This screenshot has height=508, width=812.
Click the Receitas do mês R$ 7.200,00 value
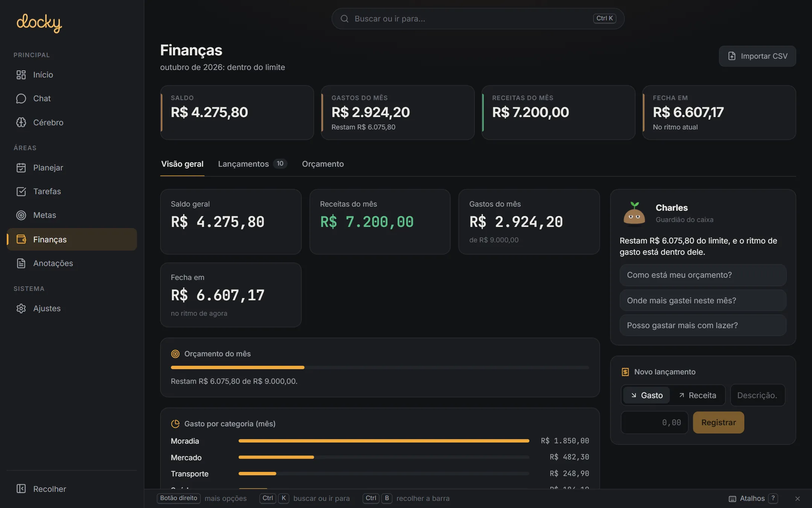pyautogui.click(x=367, y=222)
